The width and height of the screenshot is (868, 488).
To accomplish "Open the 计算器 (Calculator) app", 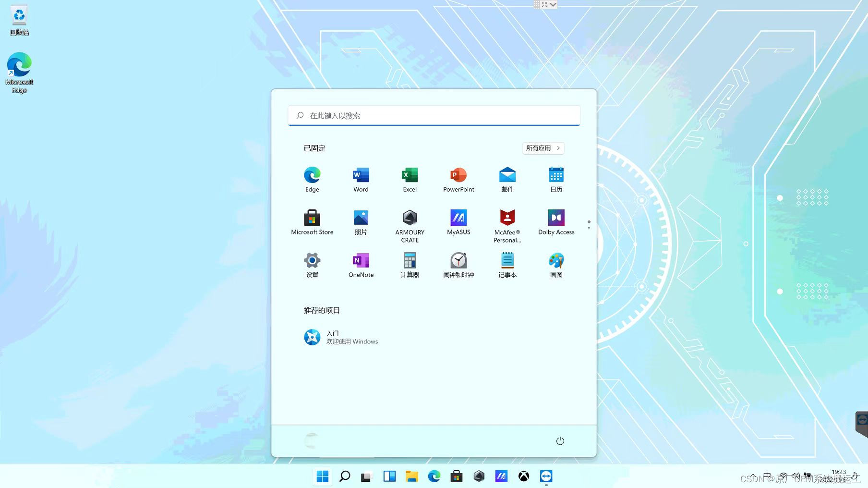I will point(410,265).
